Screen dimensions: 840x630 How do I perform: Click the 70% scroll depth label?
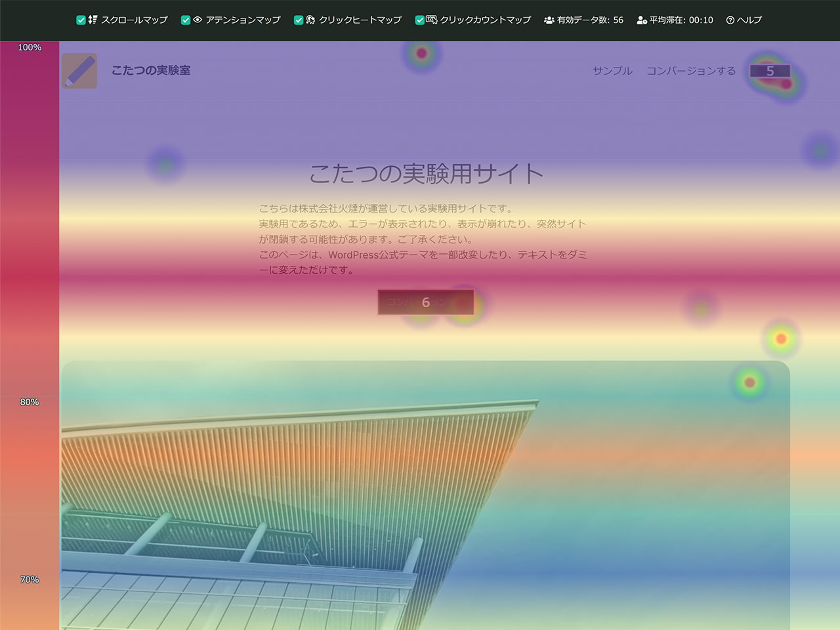(x=30, y=579)
